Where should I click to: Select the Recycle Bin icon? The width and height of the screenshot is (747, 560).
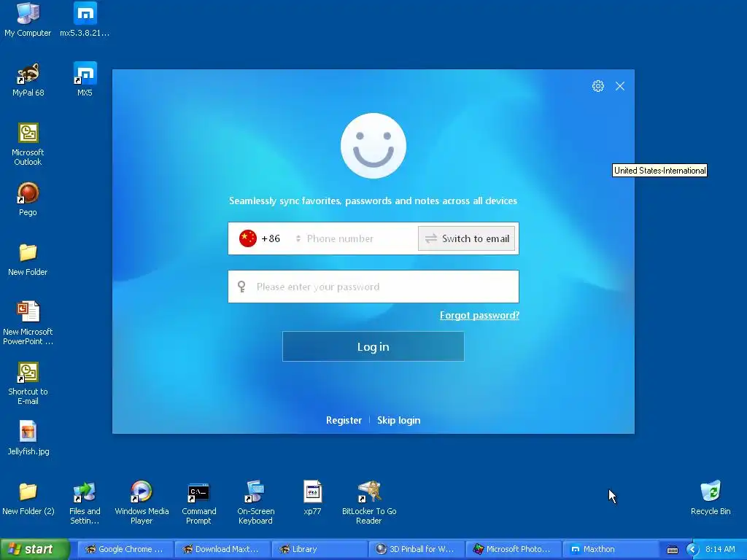point(711,499)
